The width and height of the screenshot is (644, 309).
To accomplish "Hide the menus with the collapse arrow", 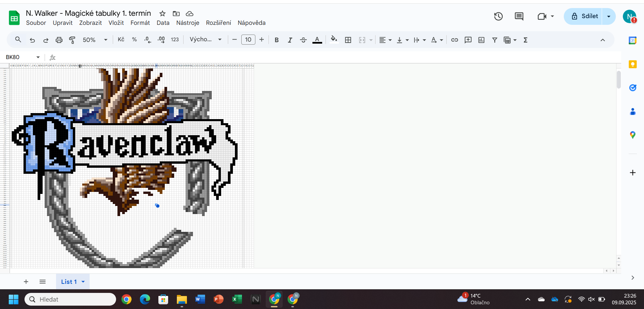I will [603, 40].
